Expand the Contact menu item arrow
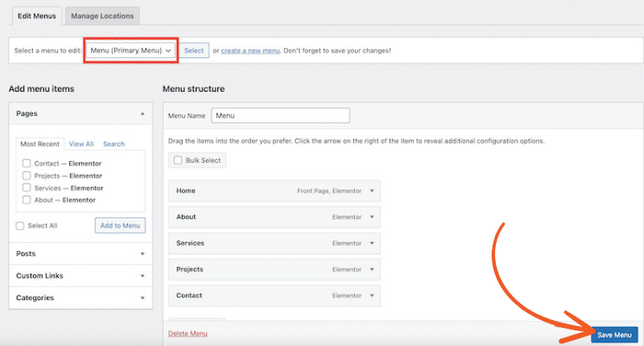Image resolution: width=644 pixels, height=346 pixels. [x=371, y=296]
